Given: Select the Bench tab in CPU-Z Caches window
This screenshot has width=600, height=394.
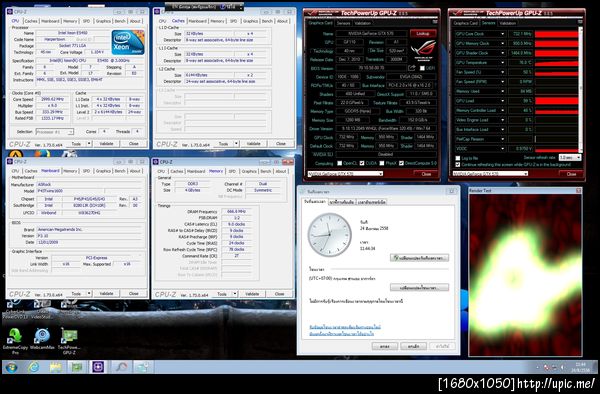Looking at the screenshot, I should pyautogui.click(x=267, y=21).
